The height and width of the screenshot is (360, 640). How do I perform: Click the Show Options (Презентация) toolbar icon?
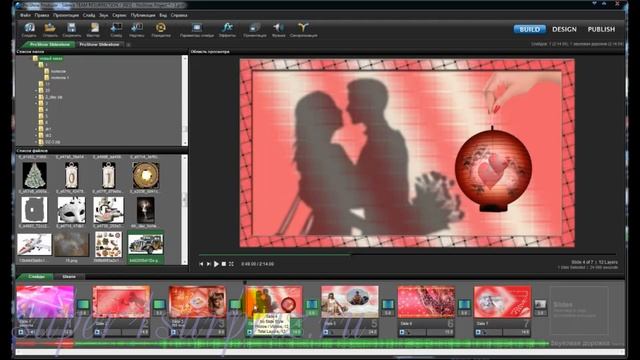255,28
